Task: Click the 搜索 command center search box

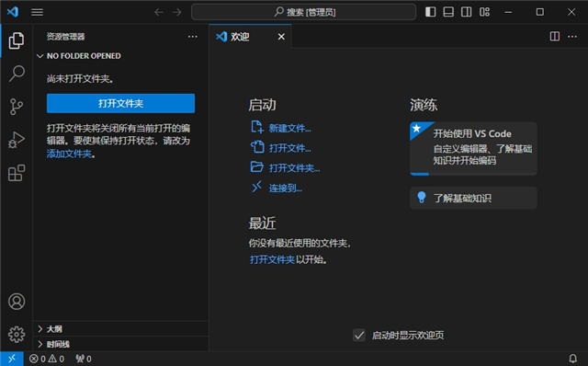Action: 303,12
